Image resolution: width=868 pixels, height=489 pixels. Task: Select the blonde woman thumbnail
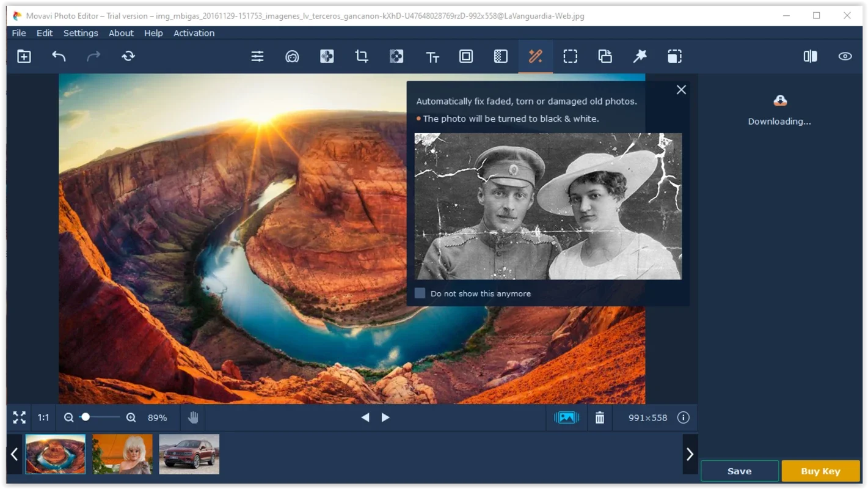click(122, 454)
